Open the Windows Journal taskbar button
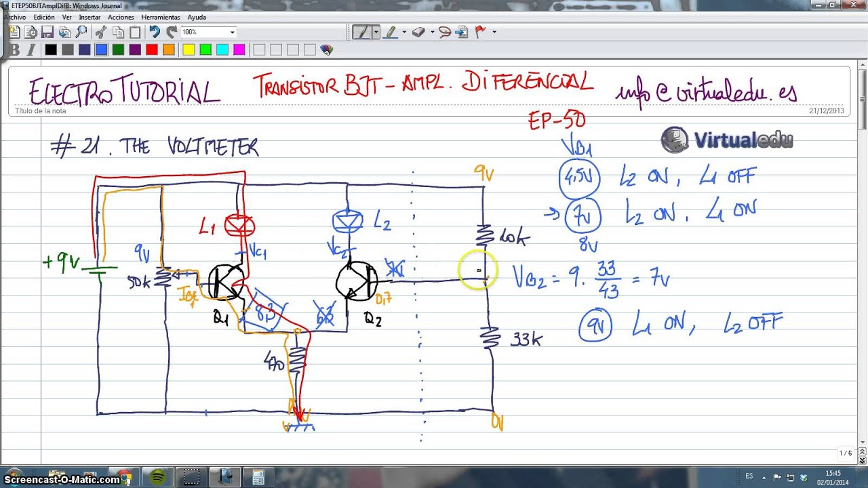 [224, 477]
